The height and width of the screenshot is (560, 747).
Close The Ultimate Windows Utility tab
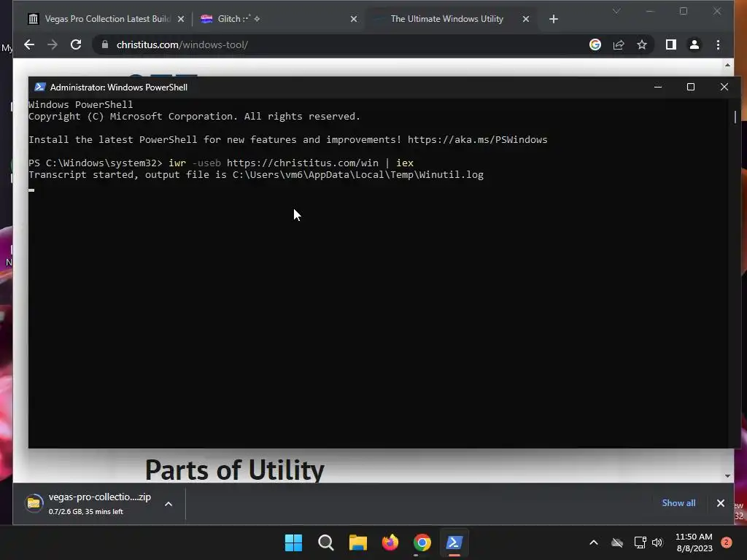[x=525, y=19]
